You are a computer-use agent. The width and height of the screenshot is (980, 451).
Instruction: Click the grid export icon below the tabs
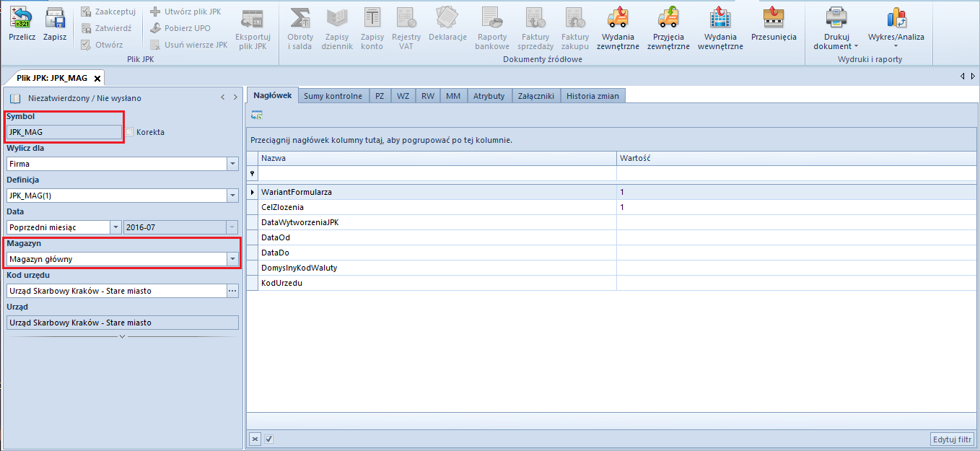[x=257, y=115]
